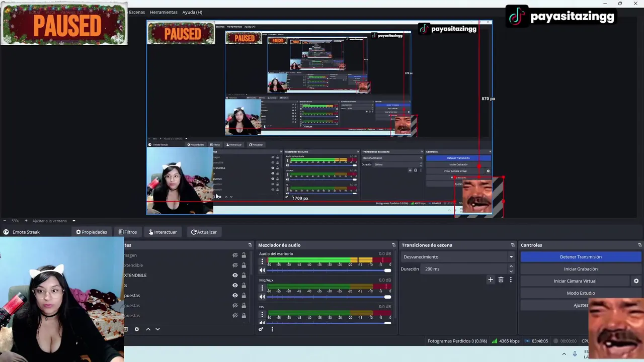Hide the ts source
Image resolution: width=644 pixels, height=362 pixels.
pyautogui.click(x=235, y=286)
